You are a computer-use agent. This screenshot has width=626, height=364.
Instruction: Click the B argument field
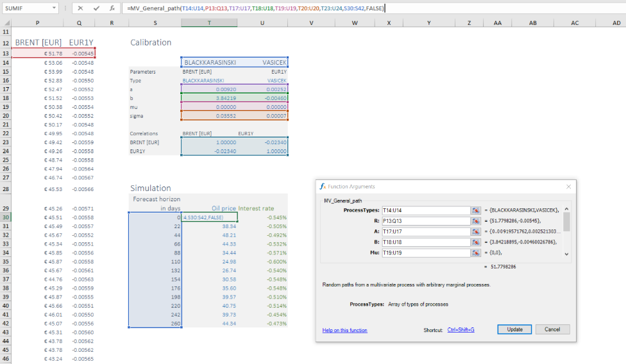pyautogui.click(x=426, y=242)
